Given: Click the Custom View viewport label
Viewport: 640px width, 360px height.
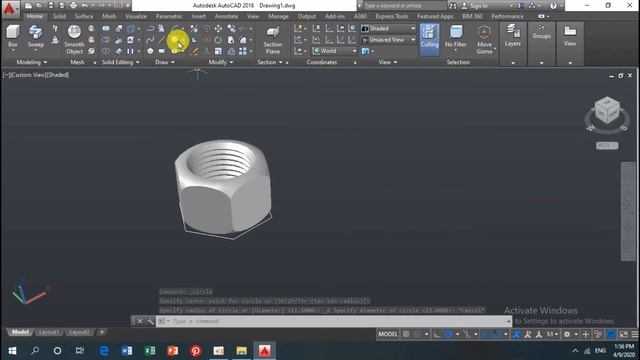Looking at the screenshot, I should click(29, 75).
